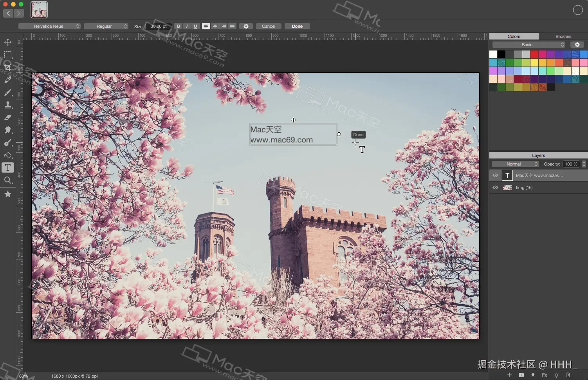Open Normal blend mode dropdown
The width and height of the screenshot is (588, 380).
tap(516, 164)
